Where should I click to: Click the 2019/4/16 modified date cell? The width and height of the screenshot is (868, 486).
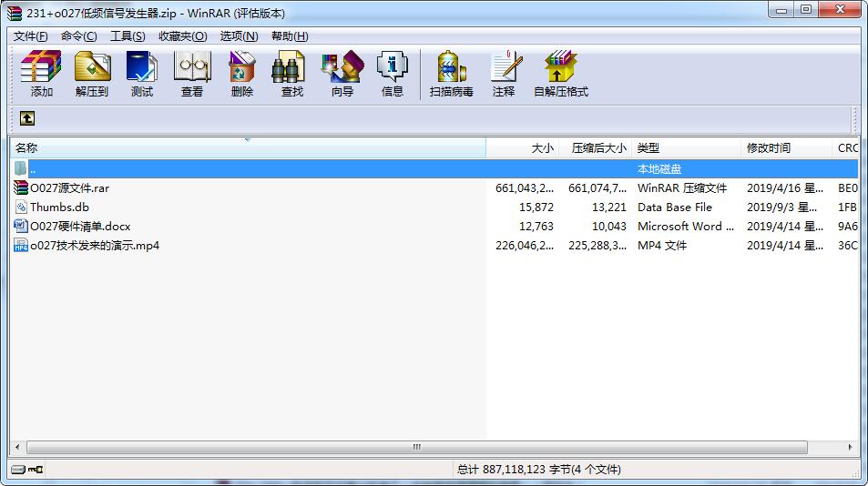785,188
